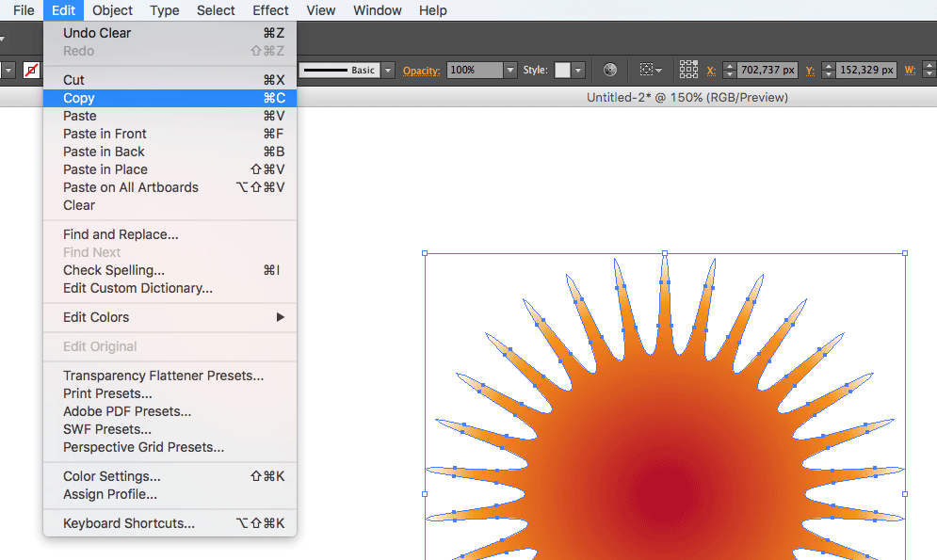The width and height of the screenshot is (937, 560).
Task: Open the Style swatch dropdown
Action: 578,71
